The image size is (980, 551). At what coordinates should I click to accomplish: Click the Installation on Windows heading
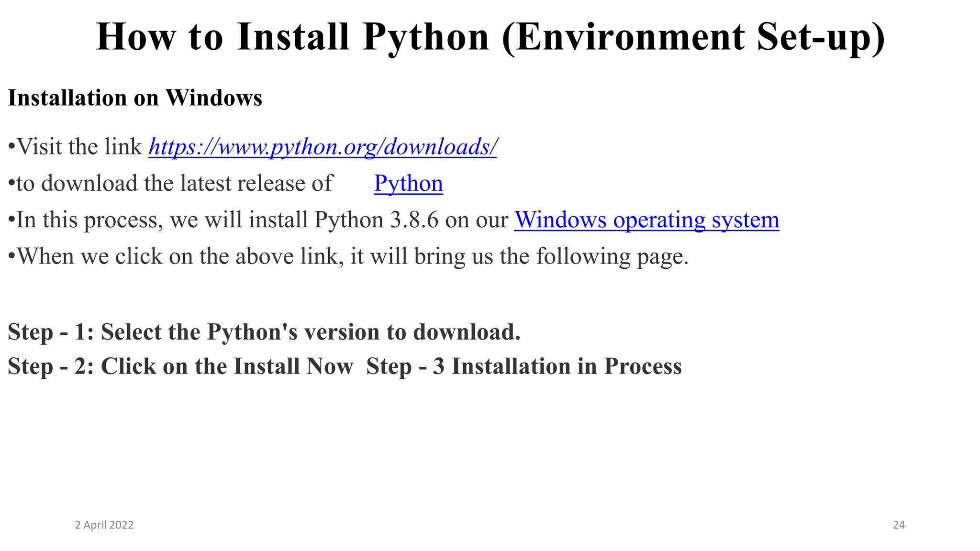click(x=135, y=98)
